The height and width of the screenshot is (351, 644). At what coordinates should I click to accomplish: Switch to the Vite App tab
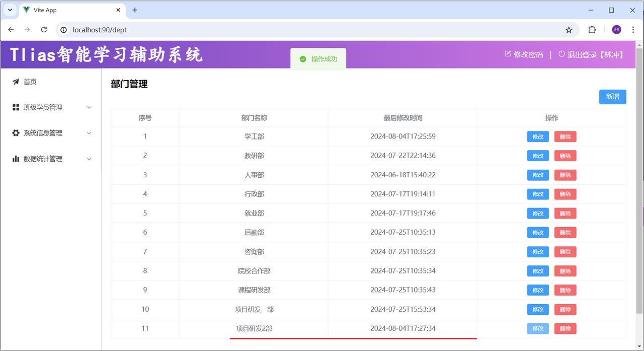(65, 10)
